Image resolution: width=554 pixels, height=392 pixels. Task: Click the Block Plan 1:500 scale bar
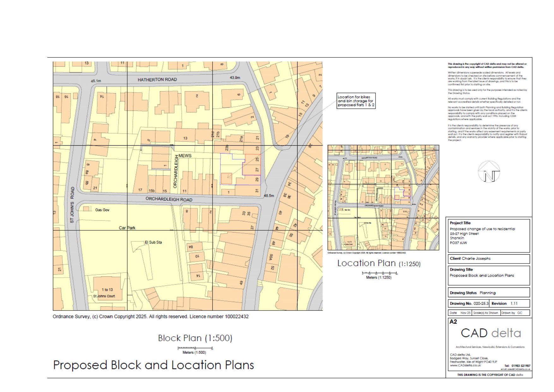(x=195, y=348)
